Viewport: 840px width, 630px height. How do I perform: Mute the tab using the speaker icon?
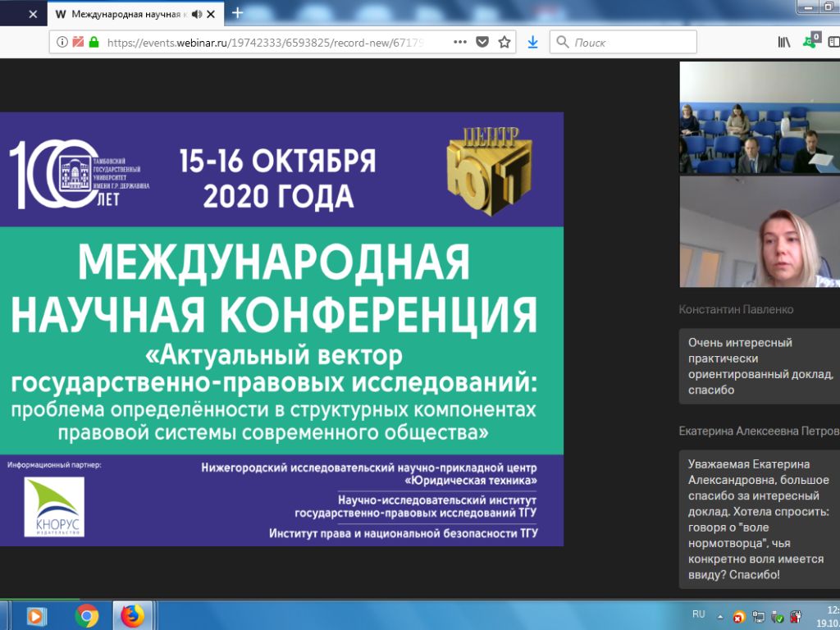(197, 14)
